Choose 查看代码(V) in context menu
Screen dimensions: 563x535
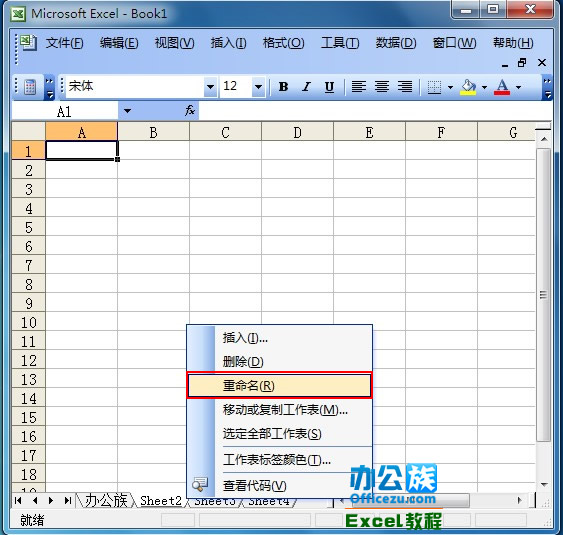click(279, 485)
